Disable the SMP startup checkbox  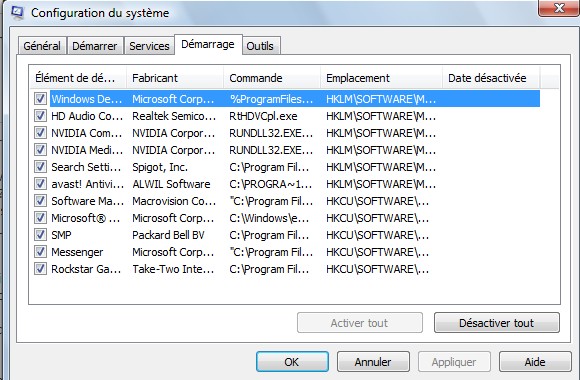click(x=40, y=235)
